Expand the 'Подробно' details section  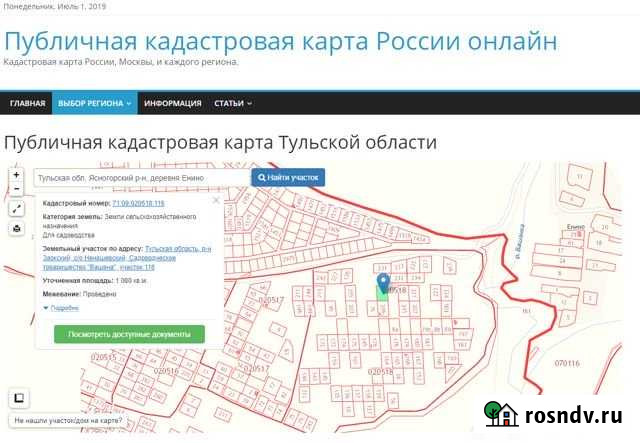(62, 308)
